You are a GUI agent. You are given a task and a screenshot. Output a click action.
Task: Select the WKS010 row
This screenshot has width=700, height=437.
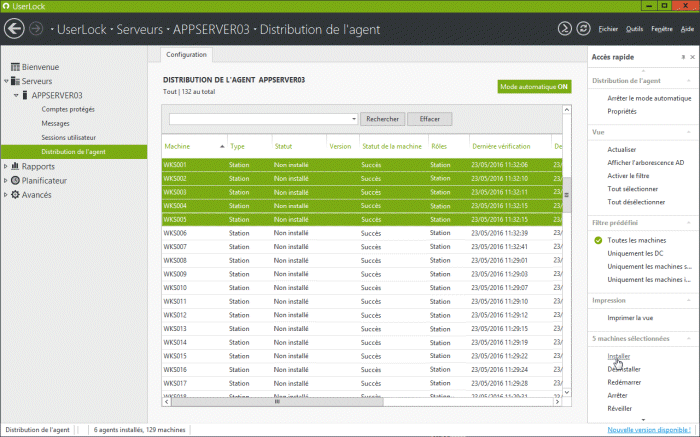[362, 288]
